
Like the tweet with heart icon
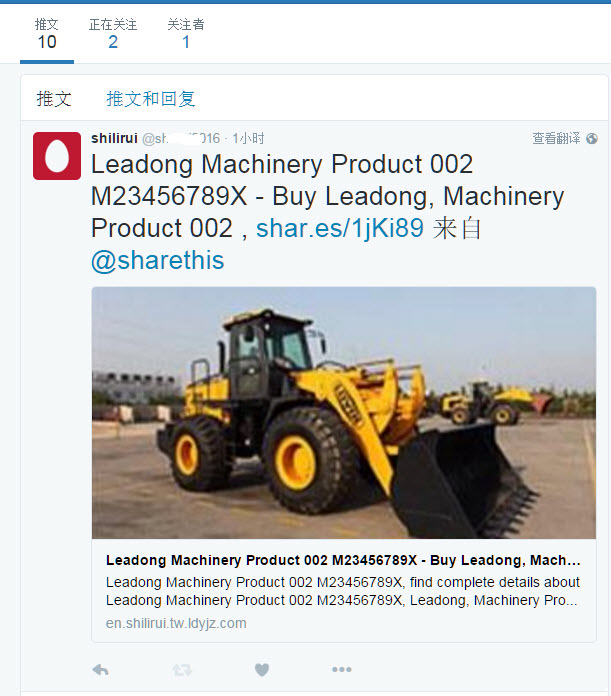coord(262,669)
